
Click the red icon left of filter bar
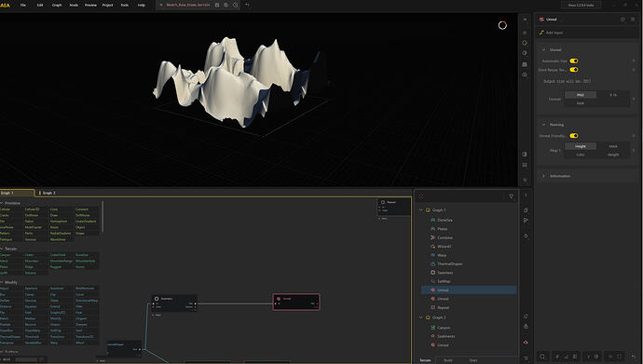click(x=421, y=197)
